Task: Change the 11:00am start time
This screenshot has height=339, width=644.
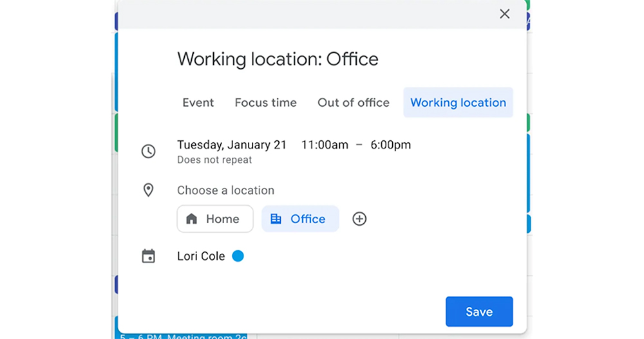Action: (325, 145)
